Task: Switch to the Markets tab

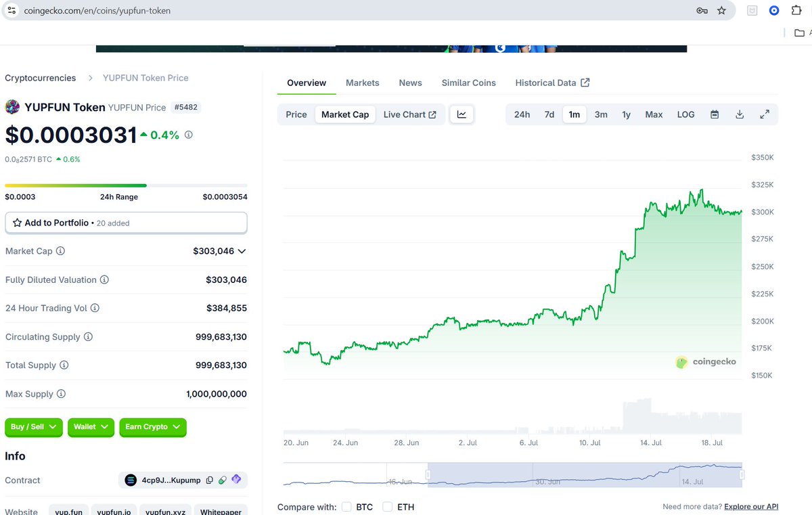Action: point(362,83)
